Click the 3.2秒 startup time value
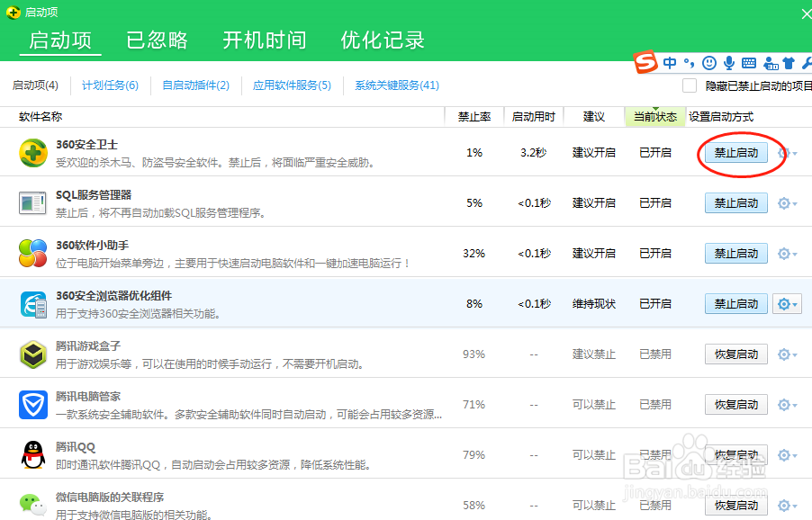This screenshot has height=520, width=812. (534, 153)
